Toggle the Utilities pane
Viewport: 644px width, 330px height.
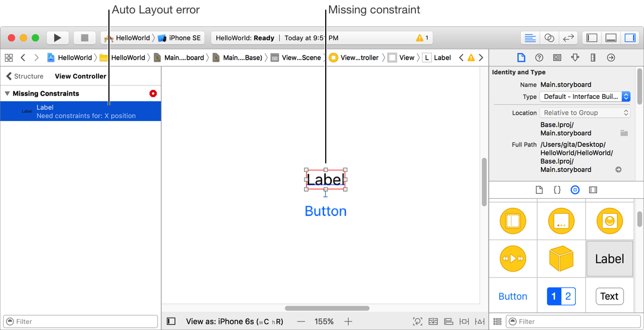click(x=630, y=38)
